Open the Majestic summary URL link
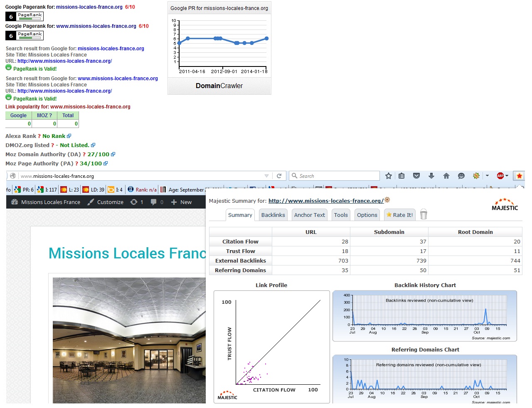This screenshot has width=532, height=408. (326, 201)
